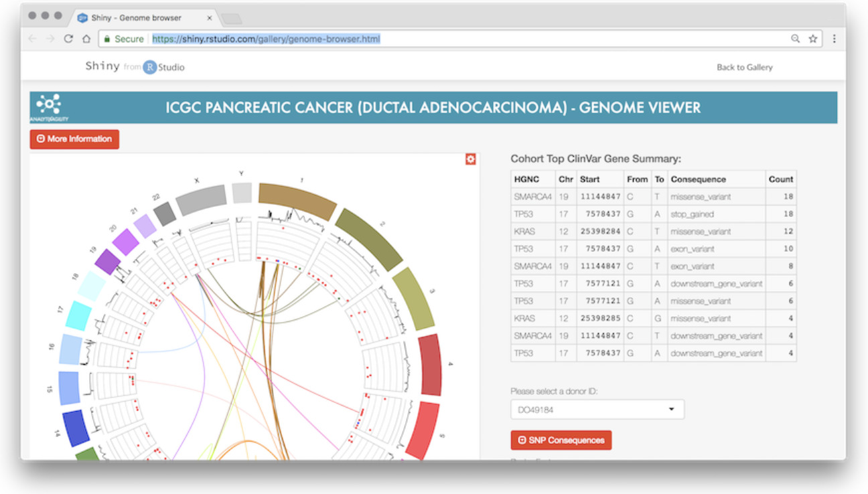Click the browser back arrow
Image resolution: width=868 pixels, height=494 pixels.
pyautogui.click(x=33, y=39)
